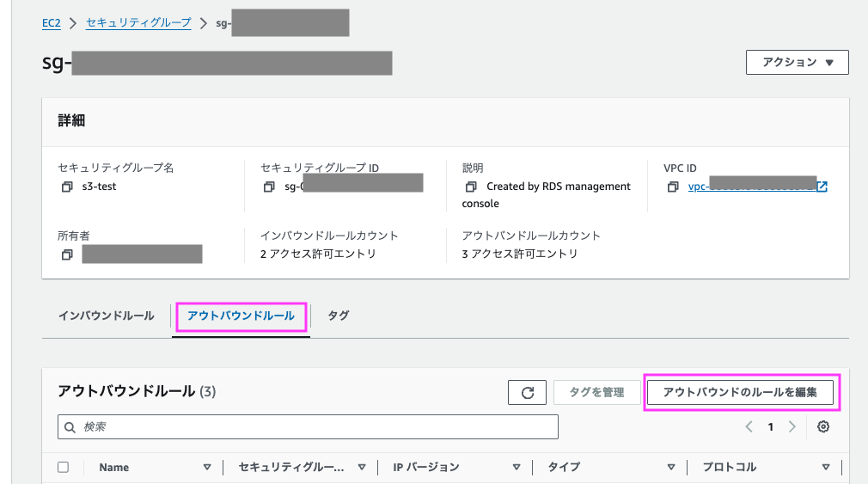The width and height of the screenshot is (868, 484).
Task: Open セキュリティグループ breadcrumb link
Action: (x=138, y=22)
